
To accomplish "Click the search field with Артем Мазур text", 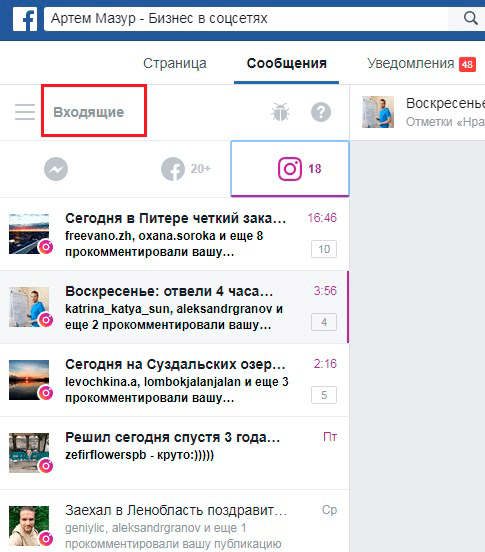I will coord(246,18).
